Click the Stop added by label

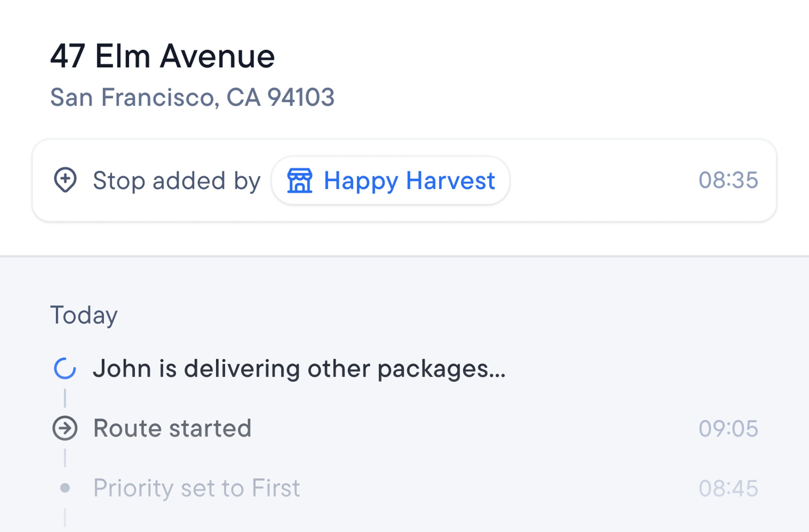[x=177, y=181]
